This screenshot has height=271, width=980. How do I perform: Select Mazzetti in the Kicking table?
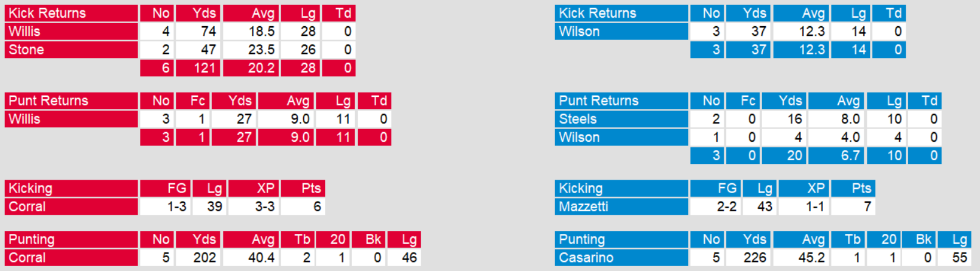click(621, 207)
